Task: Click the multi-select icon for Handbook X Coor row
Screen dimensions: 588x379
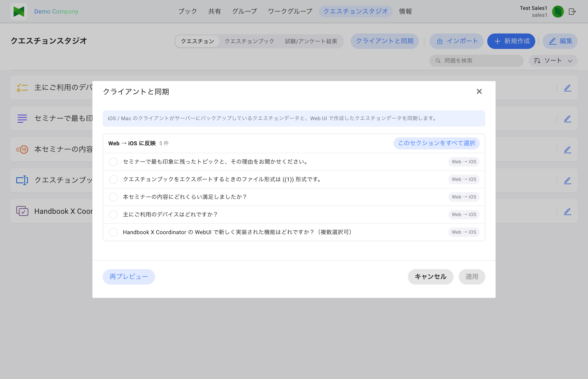Action: pos(22,211)
